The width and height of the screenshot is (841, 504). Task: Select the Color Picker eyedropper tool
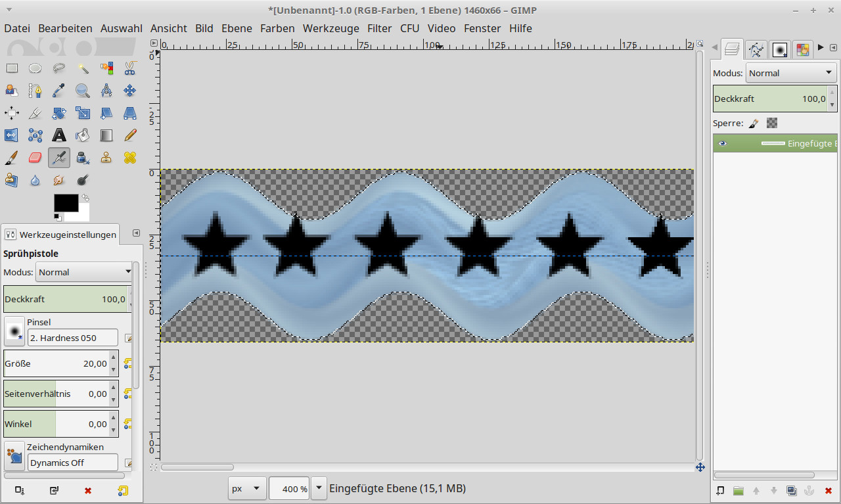click(59, 90)
